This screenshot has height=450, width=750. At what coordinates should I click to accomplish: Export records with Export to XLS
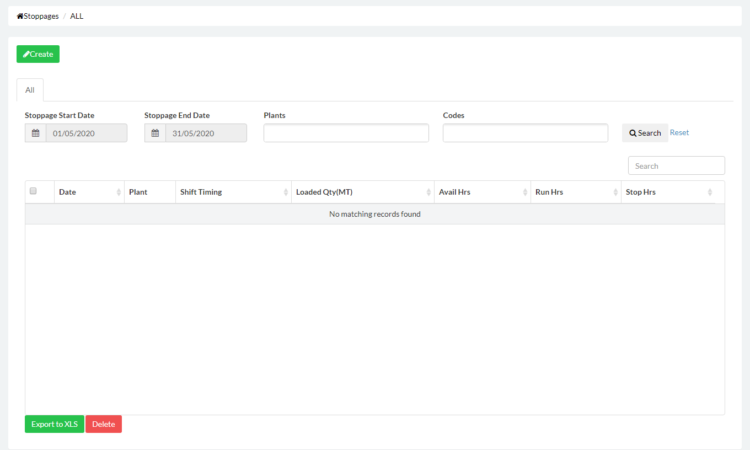coord(54,424)
